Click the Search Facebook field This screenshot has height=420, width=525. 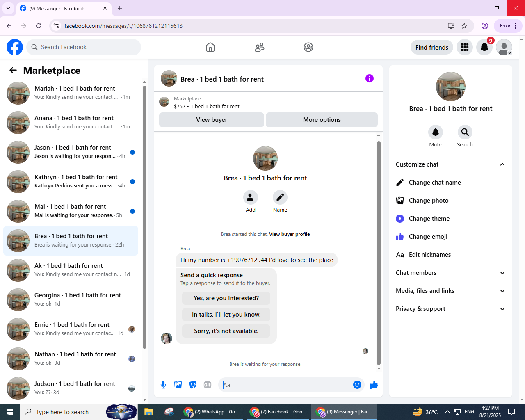84,47
